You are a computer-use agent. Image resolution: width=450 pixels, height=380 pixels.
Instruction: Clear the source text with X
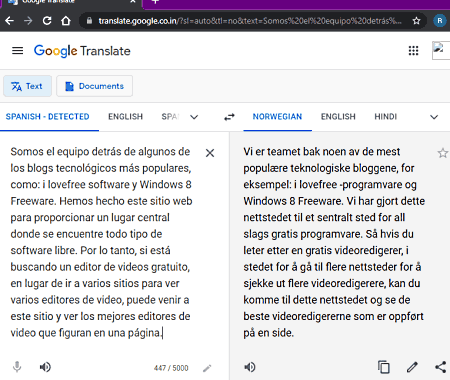(x=210, y=153)
